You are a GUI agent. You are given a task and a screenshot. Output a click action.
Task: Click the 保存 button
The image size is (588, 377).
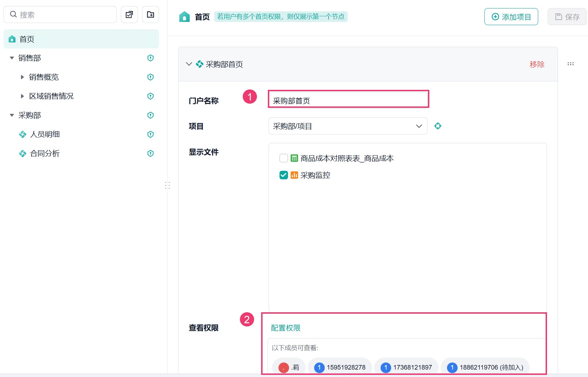pyautogui.click(x=567, y=17)
